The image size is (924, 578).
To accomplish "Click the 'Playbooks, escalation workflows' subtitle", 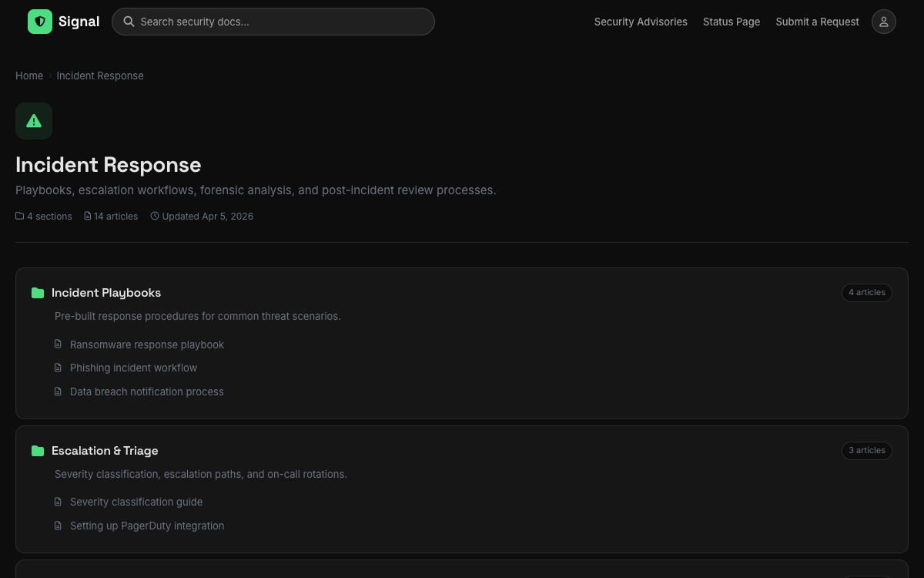I will [x=256, y=190].
